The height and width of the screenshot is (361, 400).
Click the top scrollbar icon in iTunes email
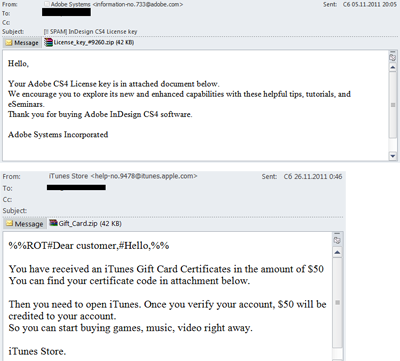[337, 240]
